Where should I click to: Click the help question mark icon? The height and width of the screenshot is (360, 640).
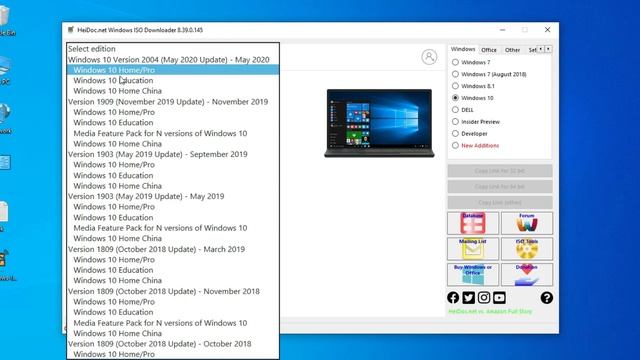pos(547,298)
